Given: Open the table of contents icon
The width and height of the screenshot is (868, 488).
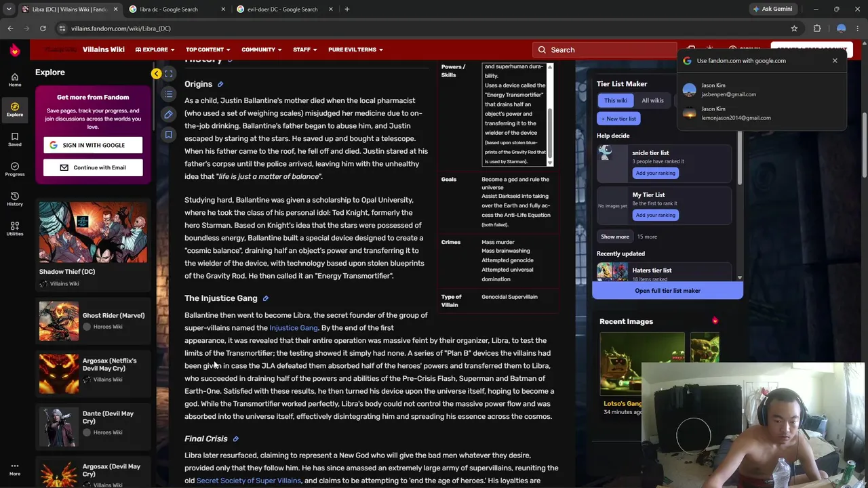Looking at the screenshot, I should pyautogui.click(x=169, y=94).
